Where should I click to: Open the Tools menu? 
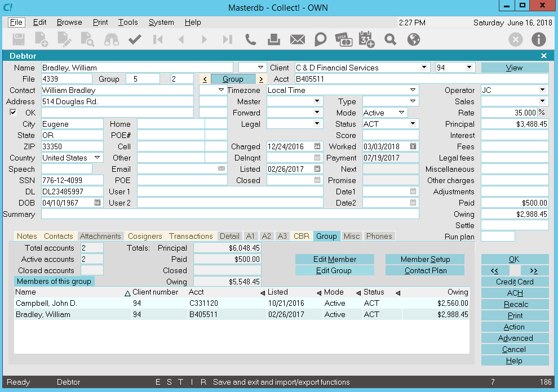tap(128, 23)
